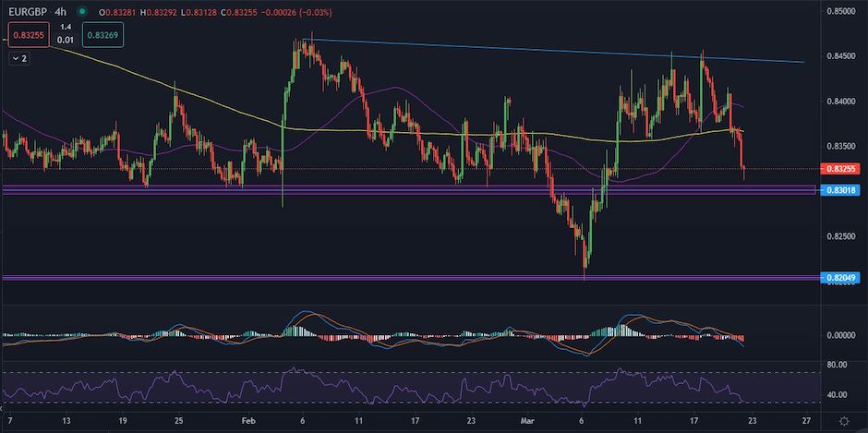The image size is (868, 433).
Task: Click the red current price label 0.83255
Action: (x=840, y=169)
